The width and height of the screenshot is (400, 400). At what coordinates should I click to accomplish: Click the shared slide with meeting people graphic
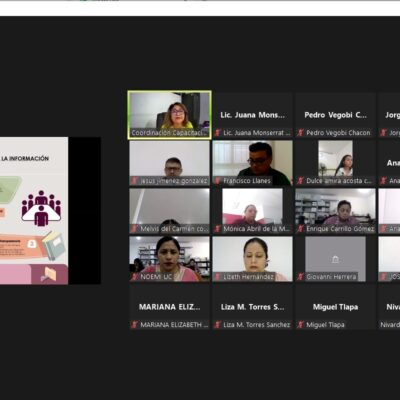(34, 211)
